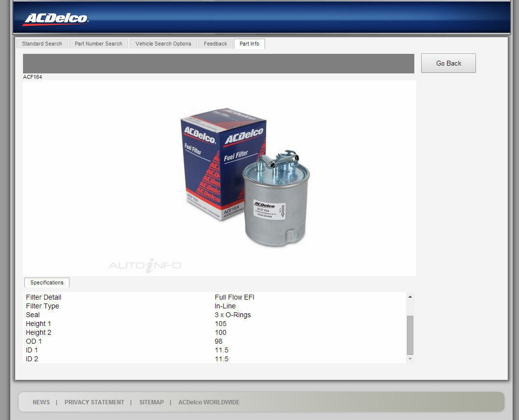Image resolution: width=519 pixels, height=420 pixels.
Task: Go to the SITEMAP link
Action: (152, 402)
